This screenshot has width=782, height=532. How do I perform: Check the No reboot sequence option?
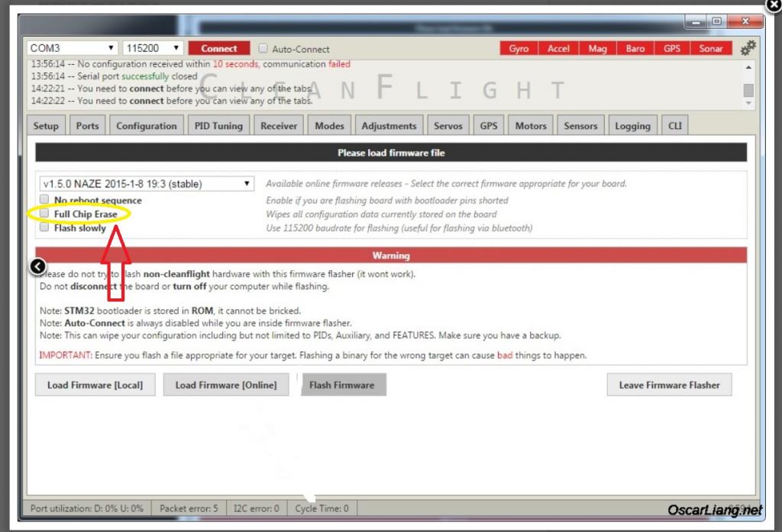click(44, 201)
